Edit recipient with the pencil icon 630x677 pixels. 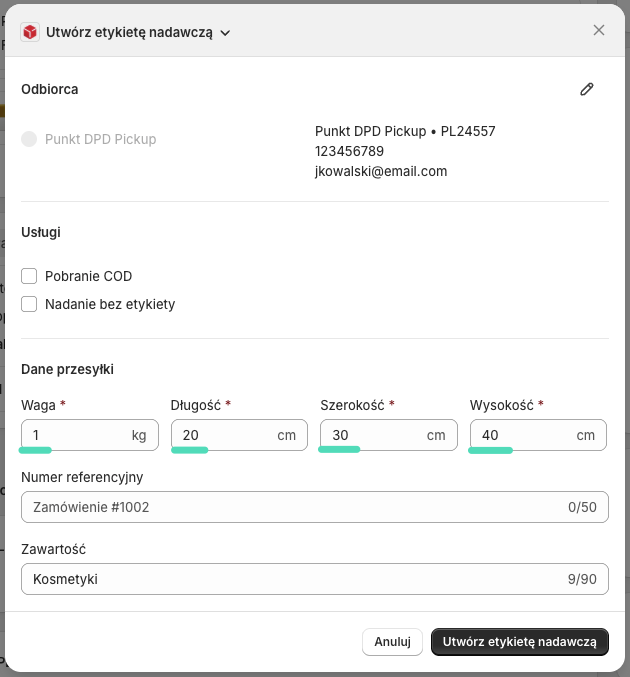pos(586,89)
